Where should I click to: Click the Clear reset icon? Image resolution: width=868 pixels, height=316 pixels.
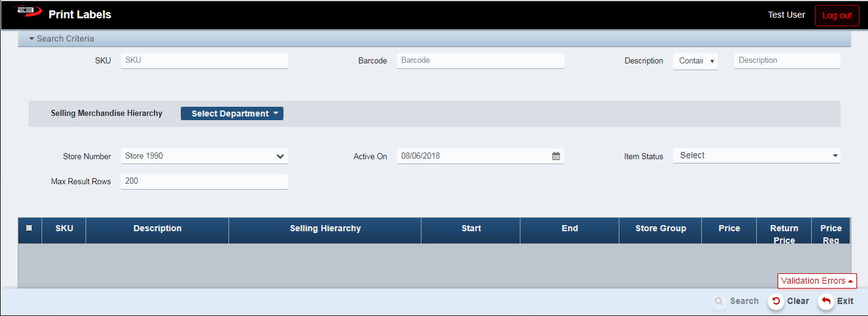(x=776, y=301)
